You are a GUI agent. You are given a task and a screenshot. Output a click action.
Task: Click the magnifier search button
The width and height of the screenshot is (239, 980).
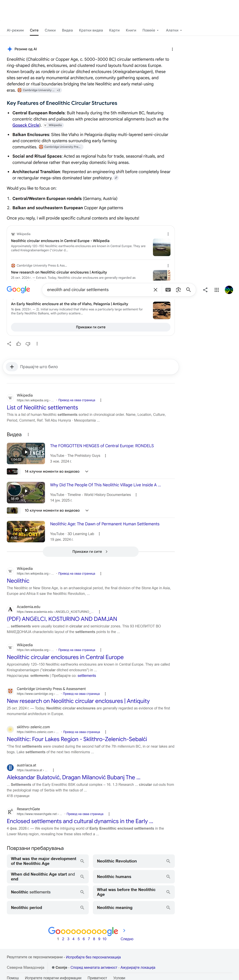pyautogui.click(x=188, y=290)
